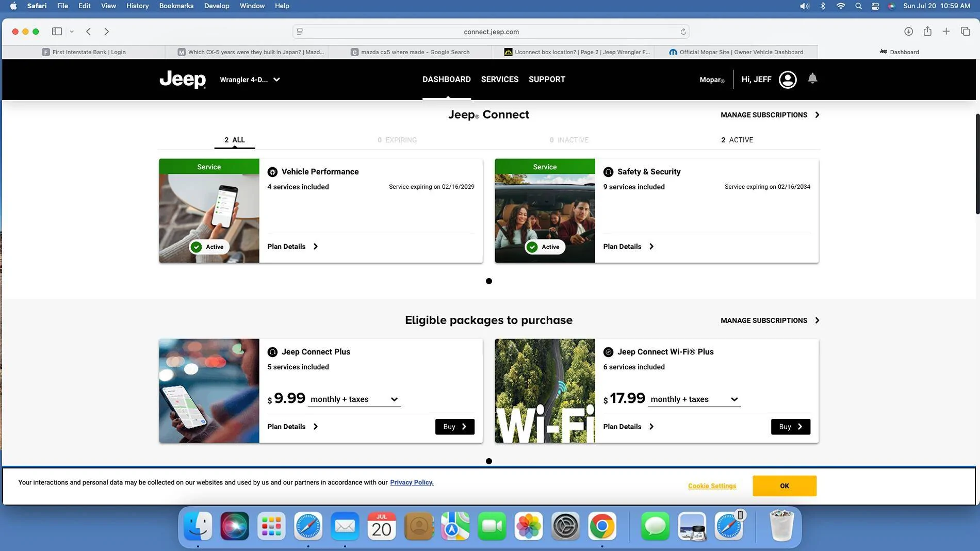The image size is (980, 551).
Task: Click the volume icon in menu bar
Action: click(x=805, y=6)
